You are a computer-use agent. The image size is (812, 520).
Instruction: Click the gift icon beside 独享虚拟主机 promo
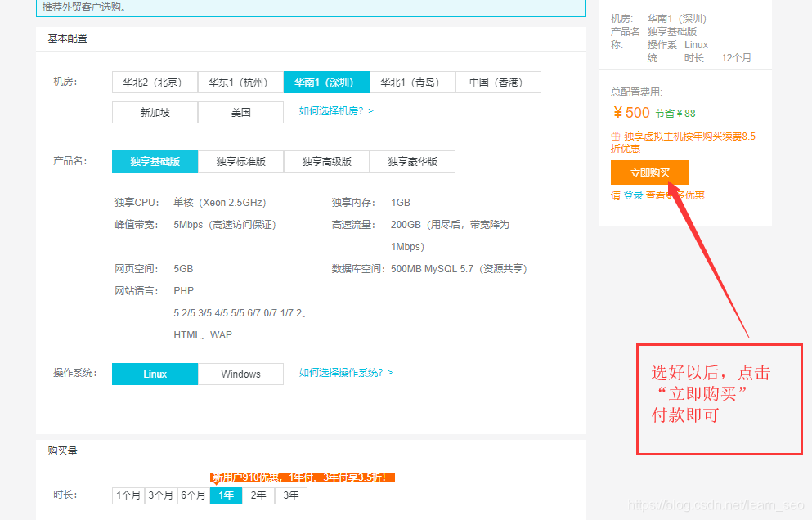[x=616, y=137]
